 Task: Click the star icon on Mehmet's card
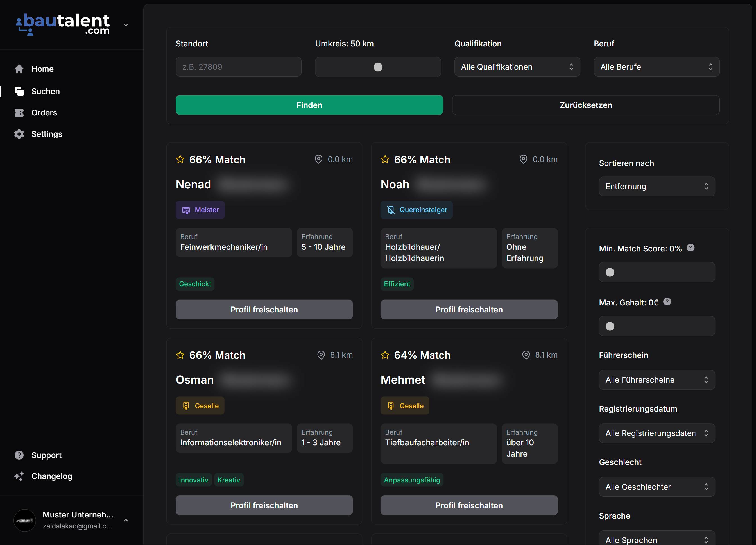point(385,355)
